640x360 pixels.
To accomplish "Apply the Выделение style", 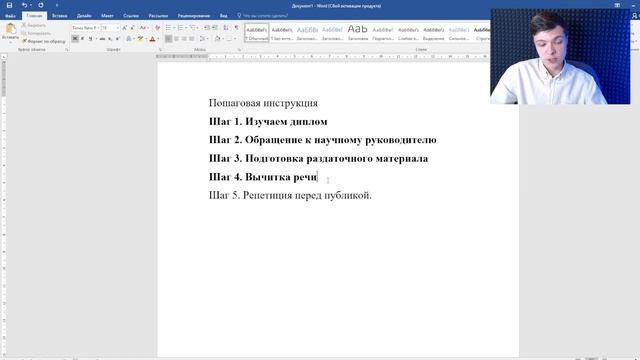I will tap(433, 33).
